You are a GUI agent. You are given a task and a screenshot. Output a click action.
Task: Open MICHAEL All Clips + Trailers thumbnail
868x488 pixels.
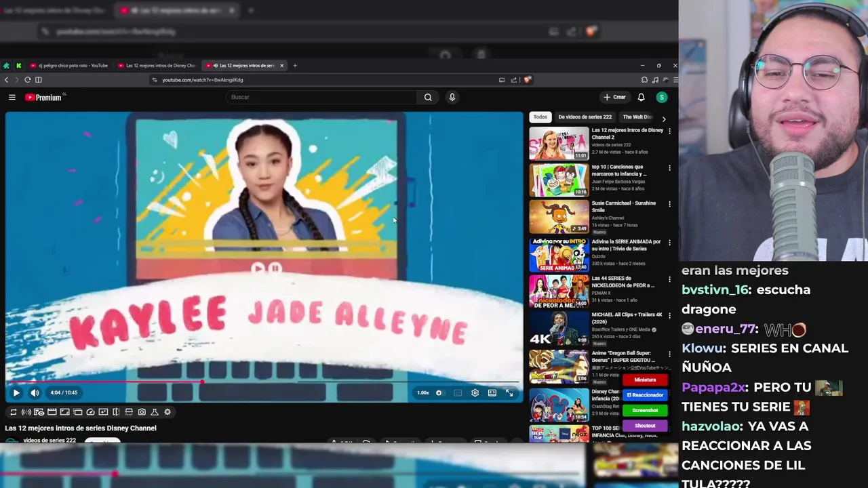[559, 329]
